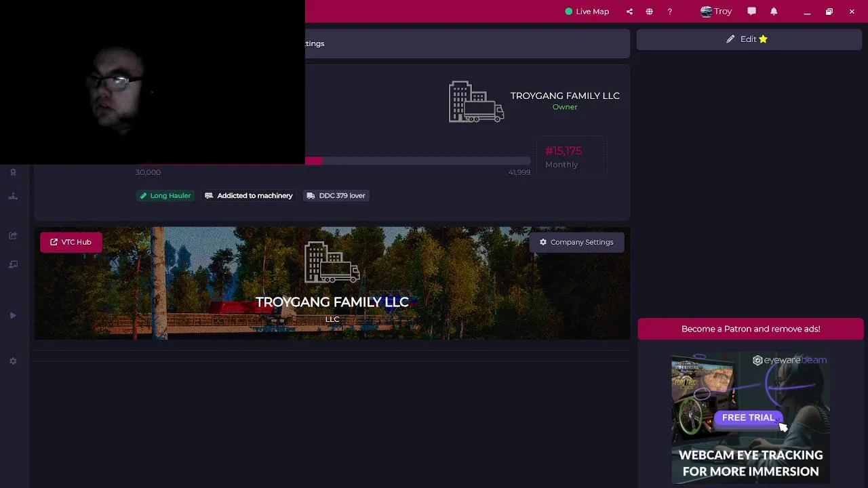Click the TROYGANG FAMILY LLC banner title
This screenshot has width=868, height=488.
(x=332, y=302)
